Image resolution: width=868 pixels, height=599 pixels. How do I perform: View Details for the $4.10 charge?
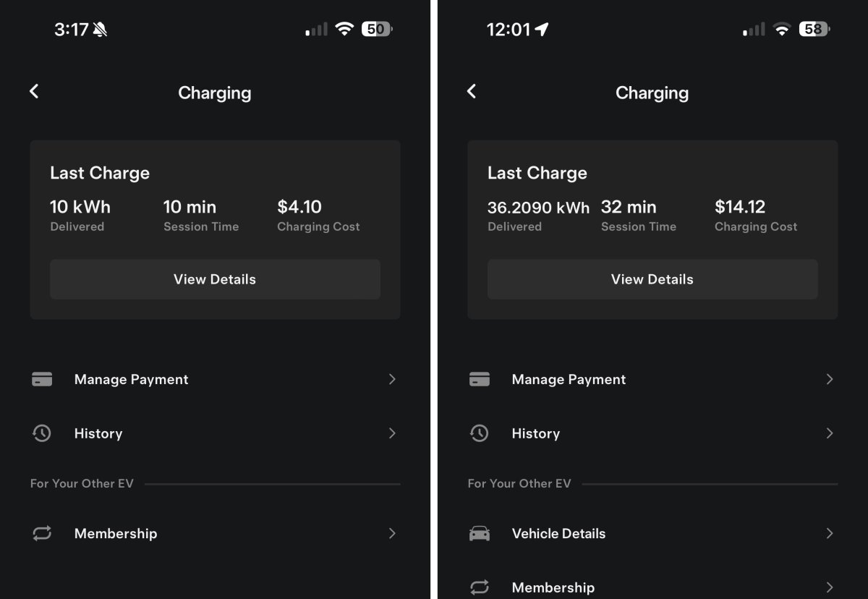coord(215,279)
